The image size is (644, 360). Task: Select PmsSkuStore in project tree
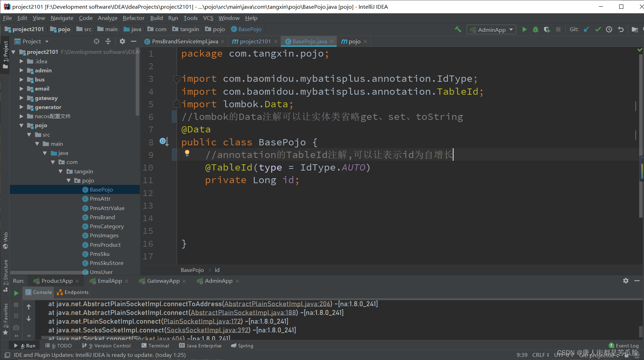(106, 263)
